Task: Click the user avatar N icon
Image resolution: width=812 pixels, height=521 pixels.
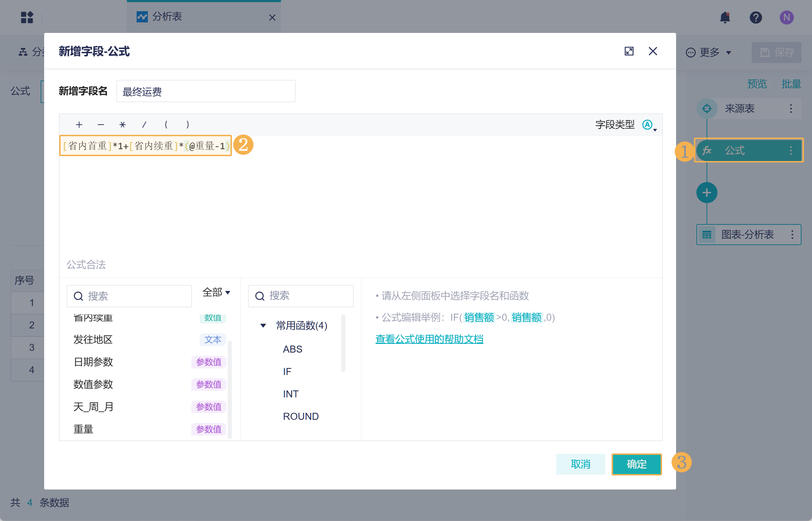Action: point(786,18)
